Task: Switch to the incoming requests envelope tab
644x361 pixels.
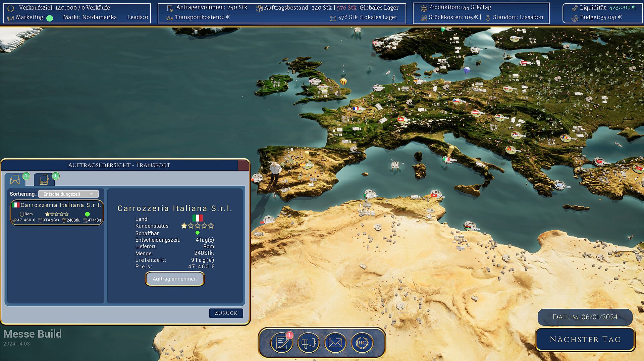Action: [x=15, y=180]
